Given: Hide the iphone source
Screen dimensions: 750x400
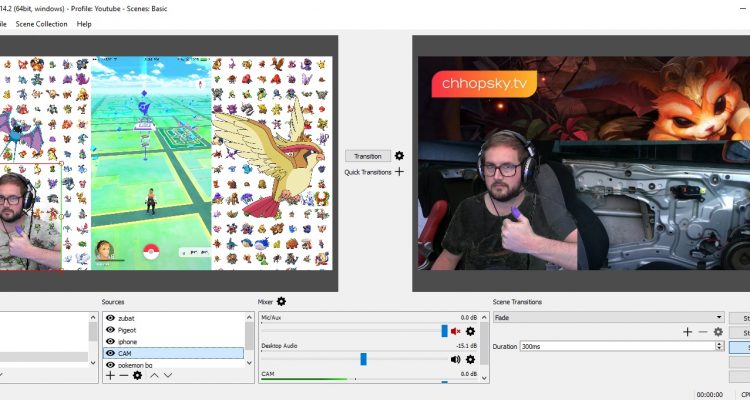Looking at the screenshot, I should [110, 342].
